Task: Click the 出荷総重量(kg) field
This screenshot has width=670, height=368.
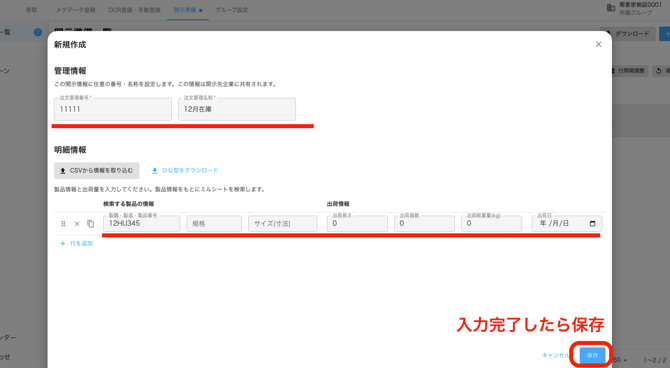Action: [x=491, y=224]
